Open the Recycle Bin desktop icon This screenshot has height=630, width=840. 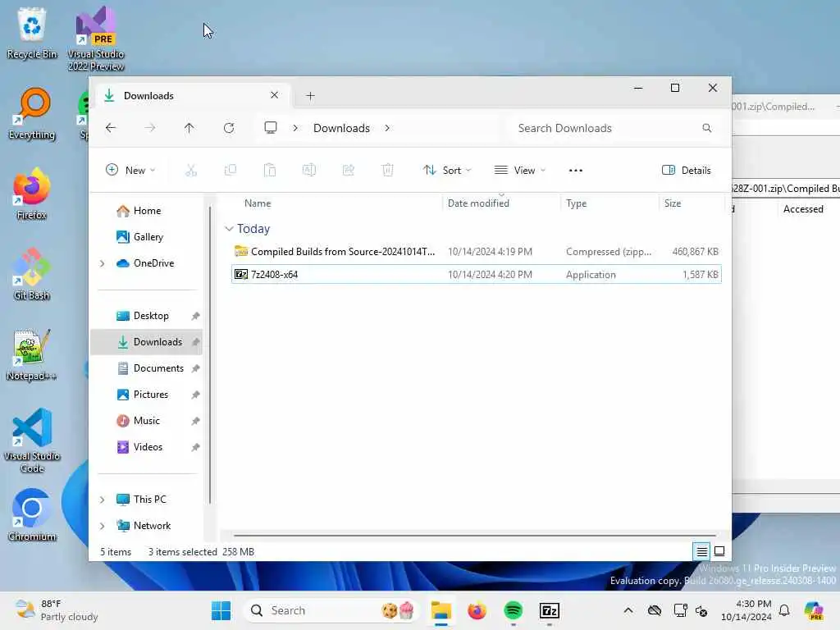pos(32,33)
